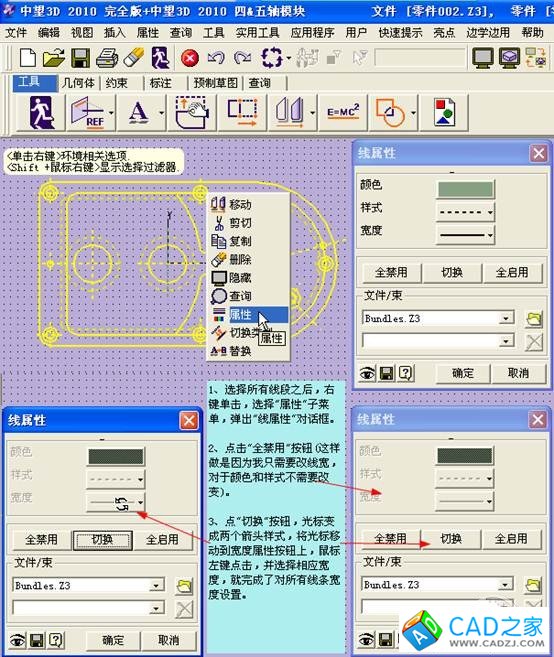
Task: Click the colored shapes document icon
Action: (444, 112)
